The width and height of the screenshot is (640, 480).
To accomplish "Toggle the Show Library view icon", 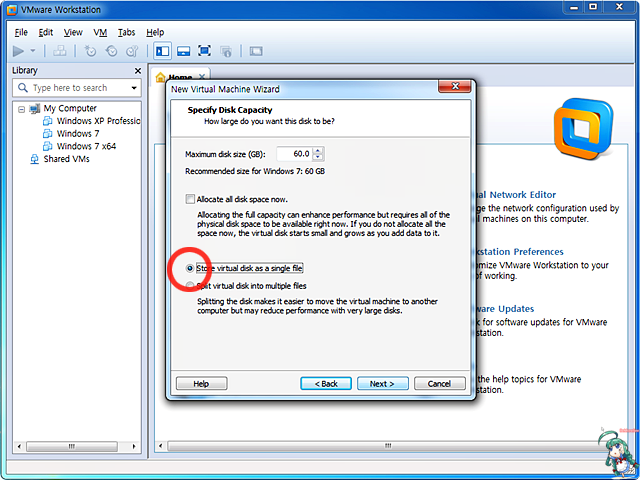I will 162,51.
